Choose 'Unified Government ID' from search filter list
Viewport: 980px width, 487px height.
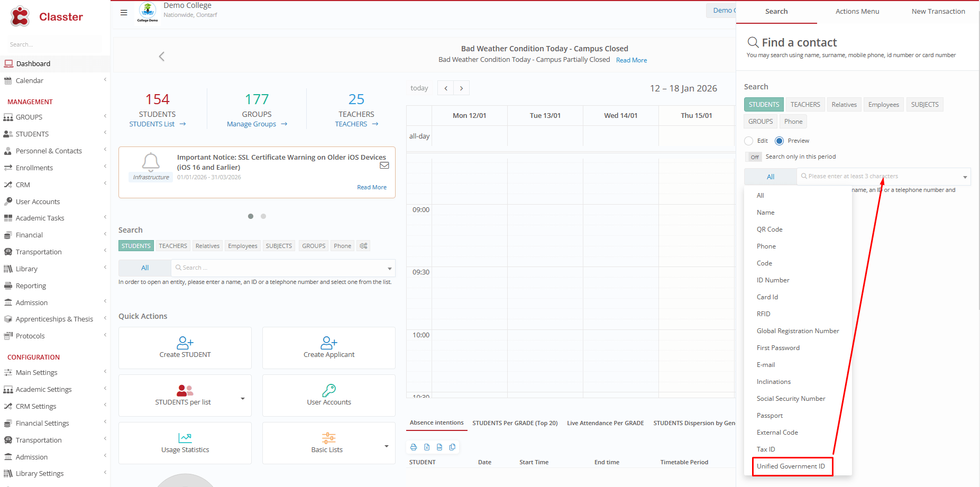[791, 466]
